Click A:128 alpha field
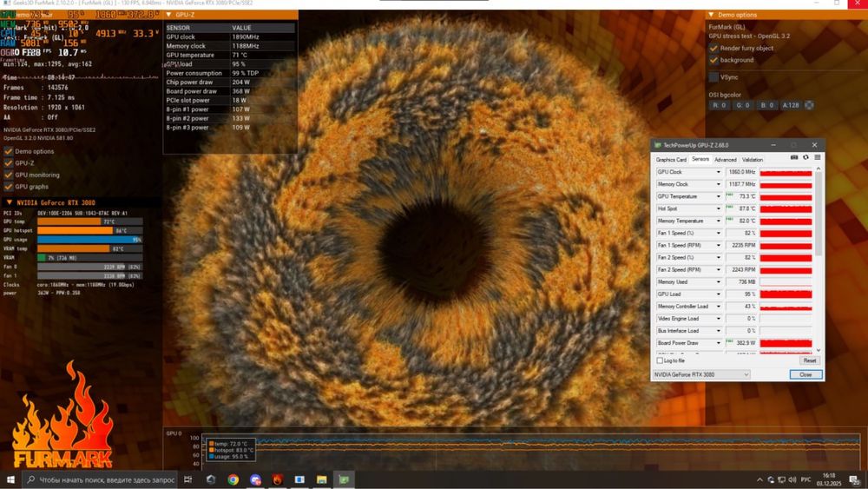This screenshot has width=868, height=489. coord(791,105)
